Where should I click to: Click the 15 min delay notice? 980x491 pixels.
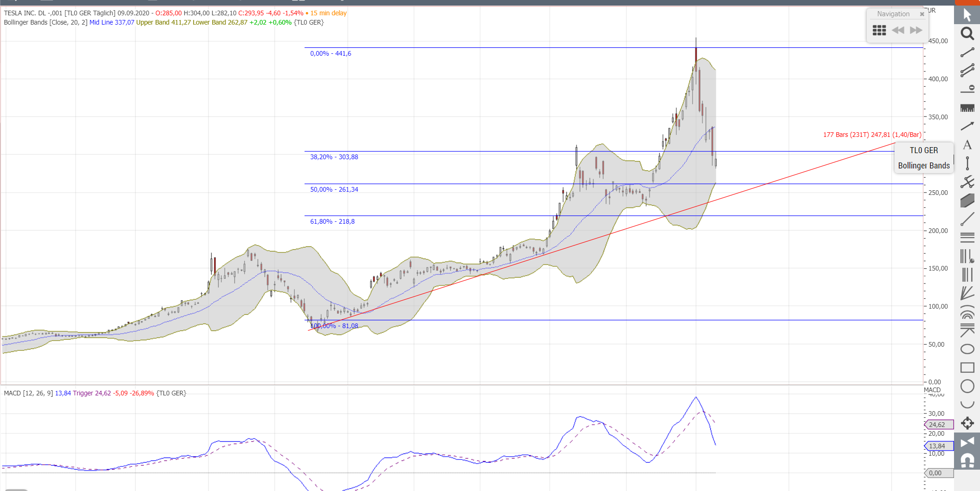click(x=329, y=13)
